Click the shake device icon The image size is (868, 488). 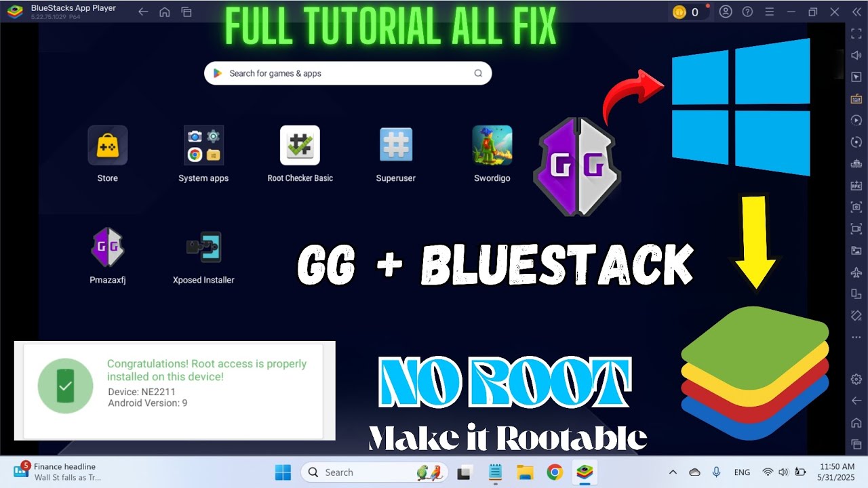856,315
